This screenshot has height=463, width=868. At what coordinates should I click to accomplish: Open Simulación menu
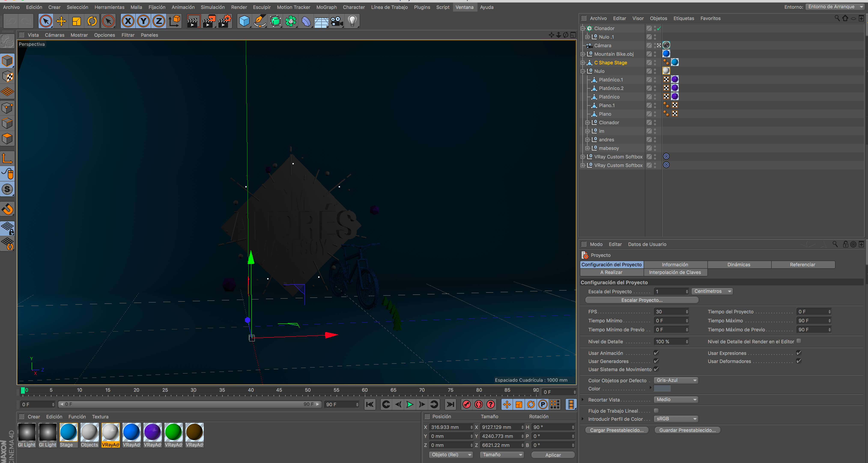point(213,7)
